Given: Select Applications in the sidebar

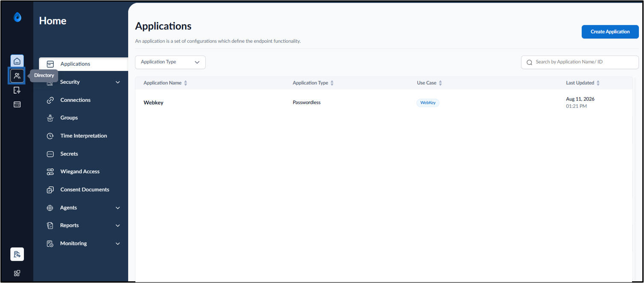Looking at the screenshot, I should pyautogui.click(x=84, y=64).
